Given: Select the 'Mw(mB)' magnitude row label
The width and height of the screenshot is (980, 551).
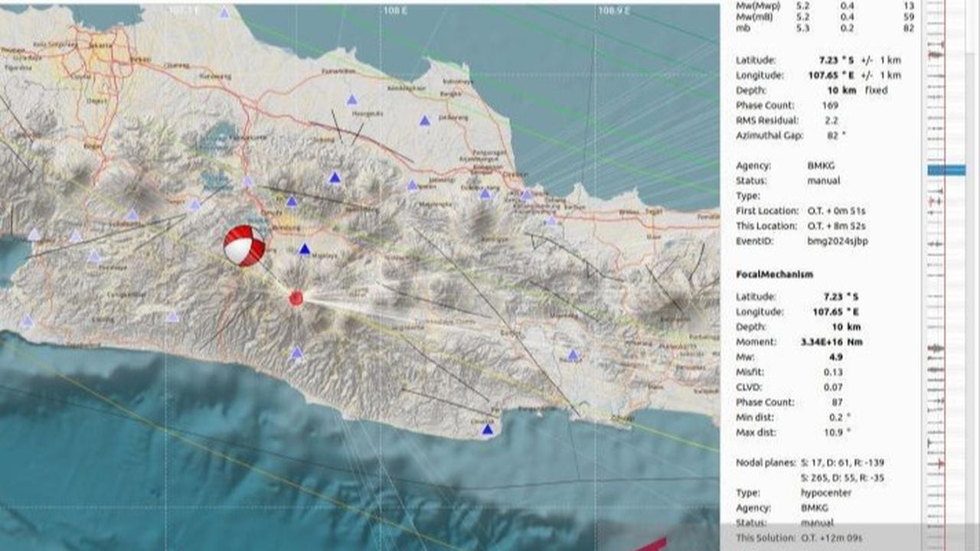Looking at the screenshot, I should click(x=754, y=16).
